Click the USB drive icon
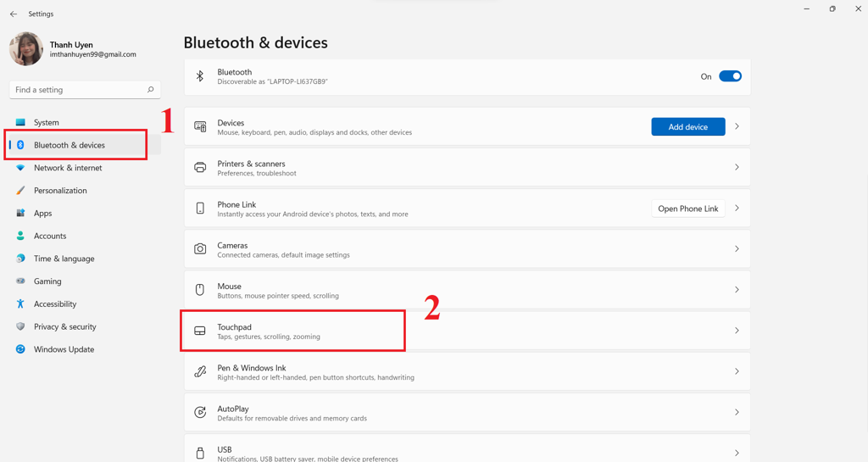This screenshot has height=462, width=868. tap(200, 454)
